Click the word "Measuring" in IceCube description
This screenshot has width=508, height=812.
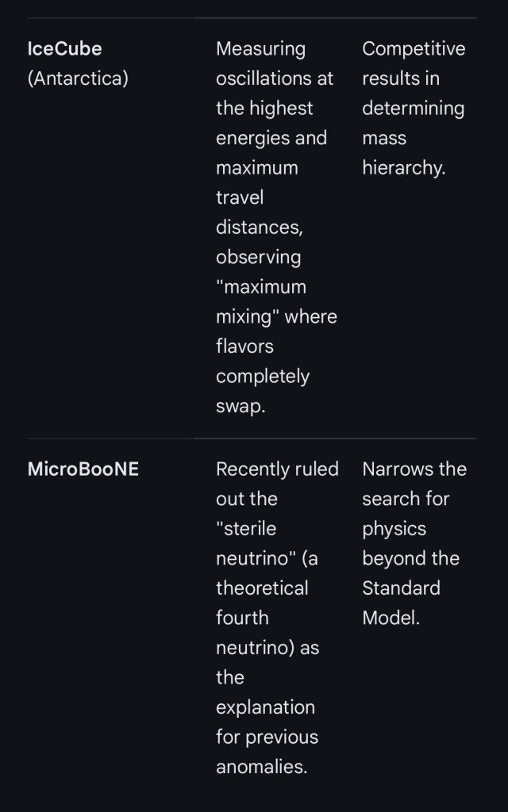click(x=260, y=48)
